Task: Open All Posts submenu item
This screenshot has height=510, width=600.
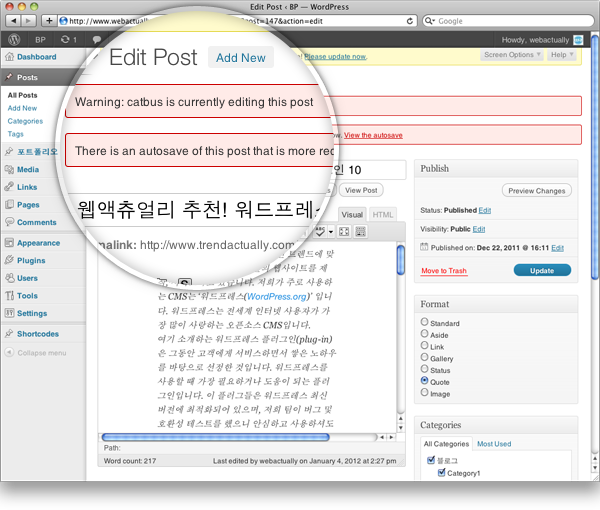Action: click(x=23, y=95)
